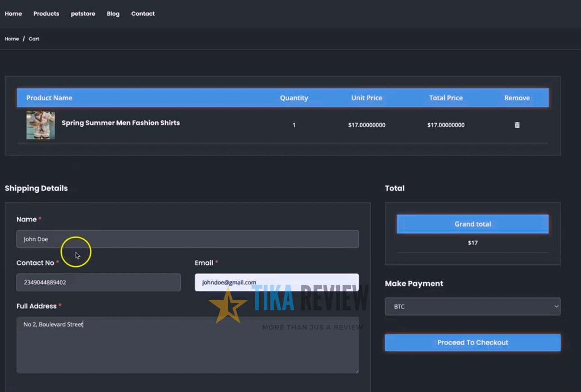The width and height of the screenshot is (581, 392).
Task: Focus the Name field containing John Doe
Action: point(187,239)
